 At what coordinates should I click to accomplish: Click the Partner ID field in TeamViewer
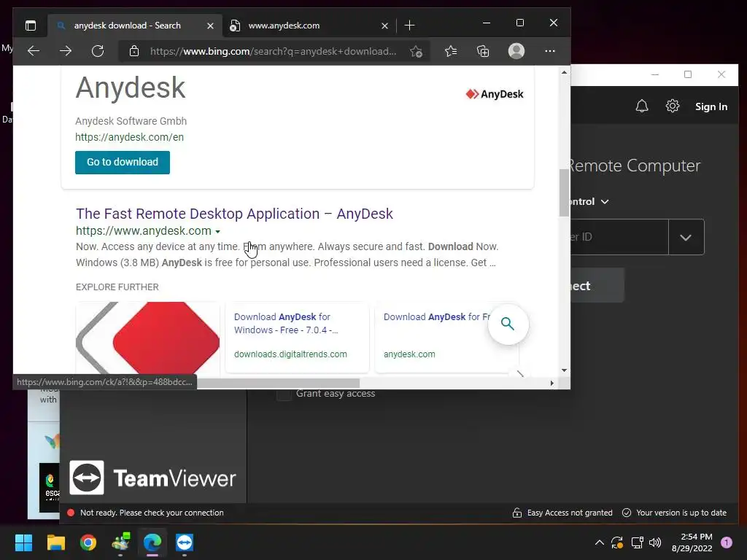pyautogui.click(x=619, y=237)
